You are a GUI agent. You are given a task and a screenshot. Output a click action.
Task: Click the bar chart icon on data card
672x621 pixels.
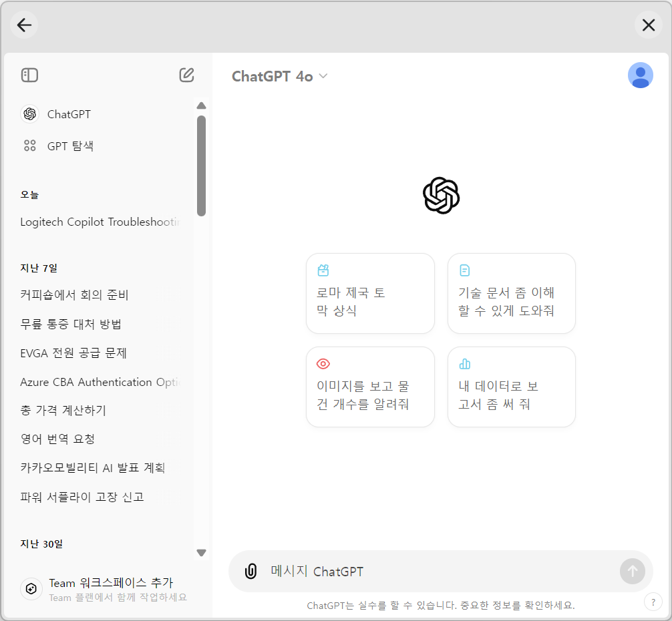point(464,364)
